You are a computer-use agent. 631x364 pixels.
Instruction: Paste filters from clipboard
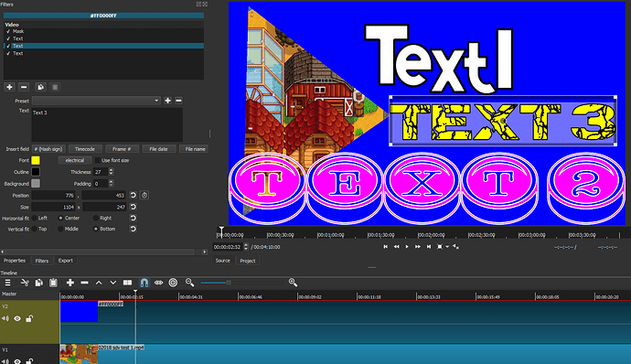coord(55,87)
